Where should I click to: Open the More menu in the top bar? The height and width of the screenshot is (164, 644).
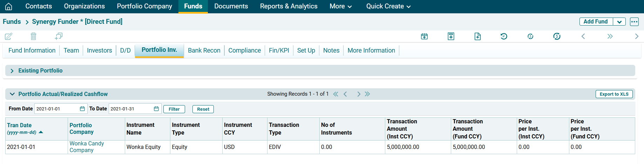[340, 6]
